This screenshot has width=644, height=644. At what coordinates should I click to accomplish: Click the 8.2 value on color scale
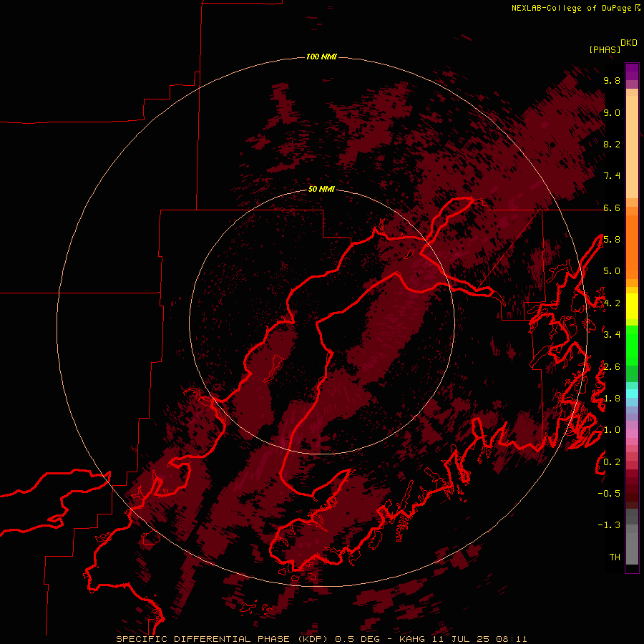tap(612, 144)
